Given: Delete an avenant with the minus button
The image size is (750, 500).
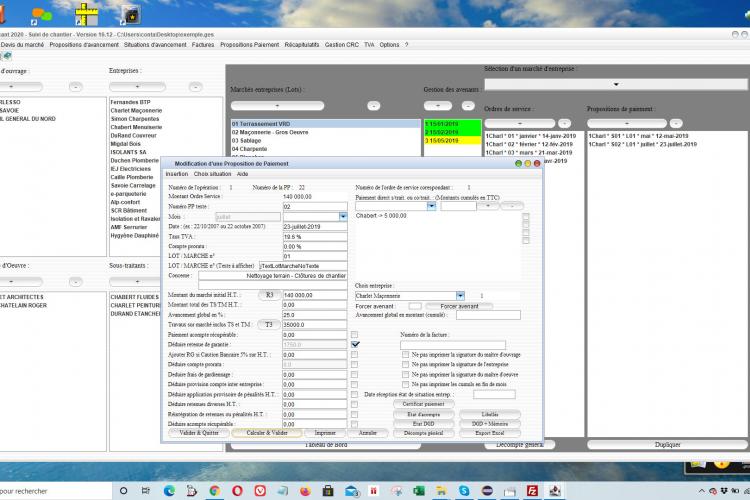Looking at the screenshot, I should tap(468, 106).
